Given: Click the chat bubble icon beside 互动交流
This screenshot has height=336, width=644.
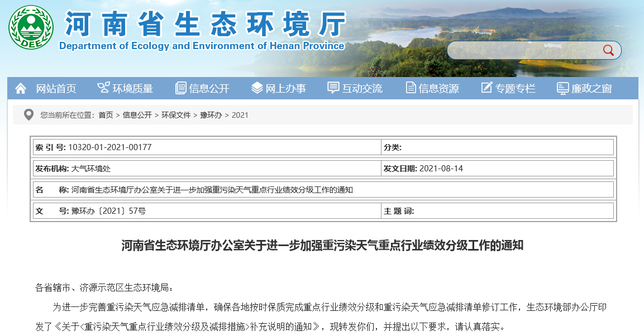Looking at the screenshot, I should (x=333, y=88).
